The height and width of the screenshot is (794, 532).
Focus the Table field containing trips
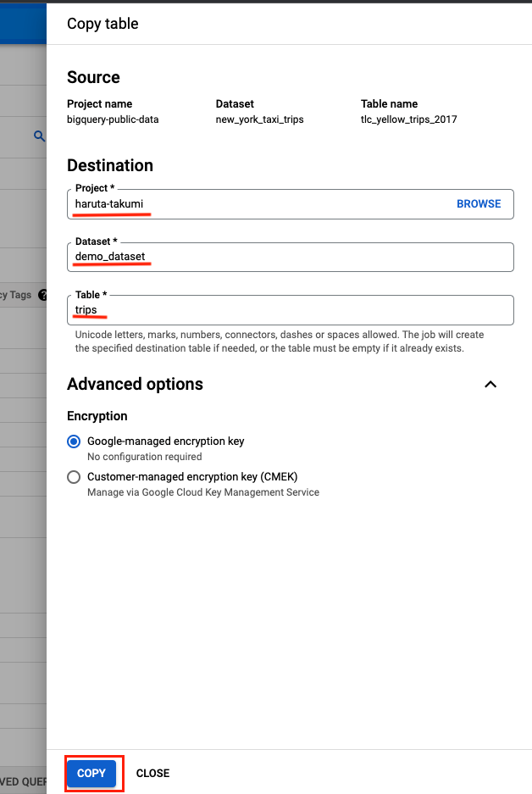[x=291, y=310]
